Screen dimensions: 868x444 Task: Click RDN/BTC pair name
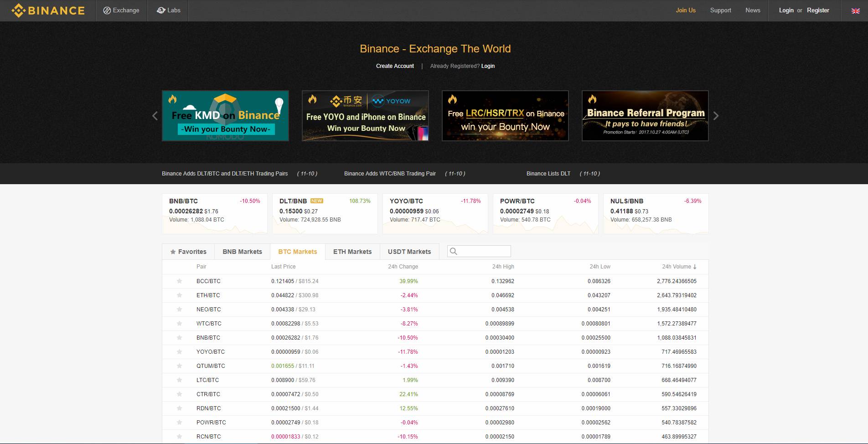coord(209,408)
